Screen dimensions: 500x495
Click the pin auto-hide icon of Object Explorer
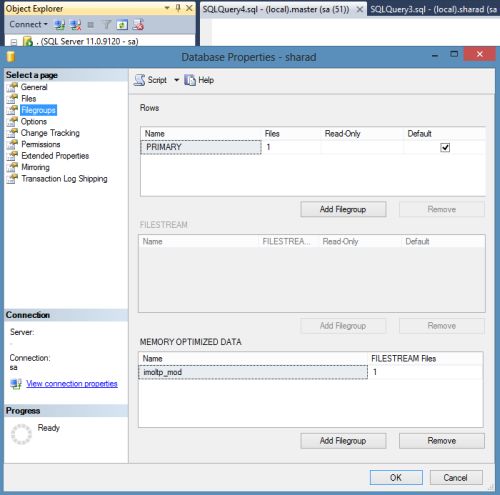click(178, 8)
